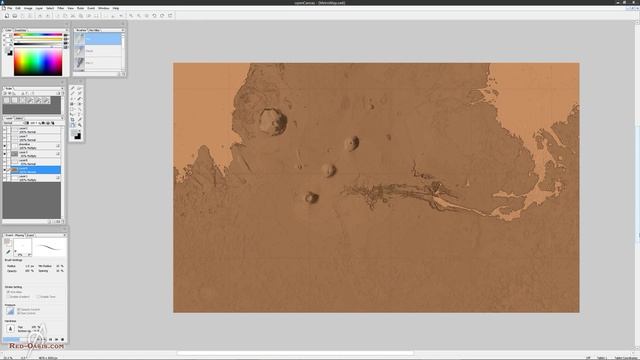Image resolution: width=640 pixels, height=360 pixels.
Task: Open the Help menu
Action: click(x=116, y=8)
